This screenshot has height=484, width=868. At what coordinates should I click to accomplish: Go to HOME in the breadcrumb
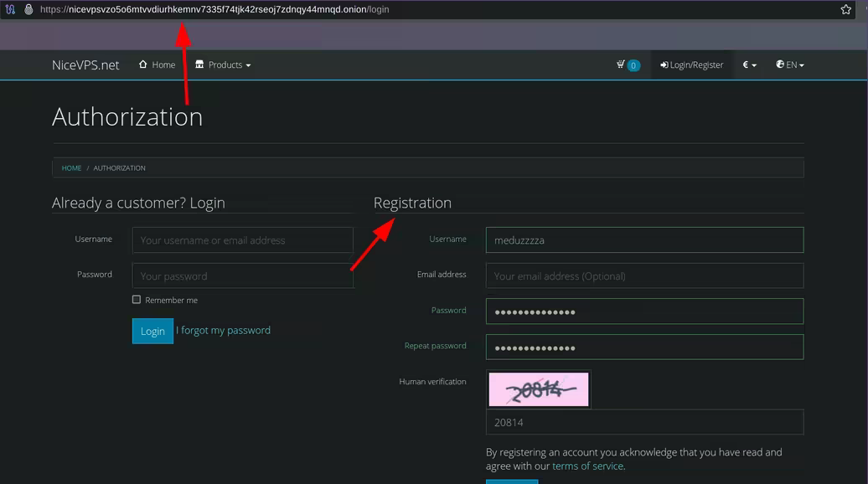click(x=71, y=168)
